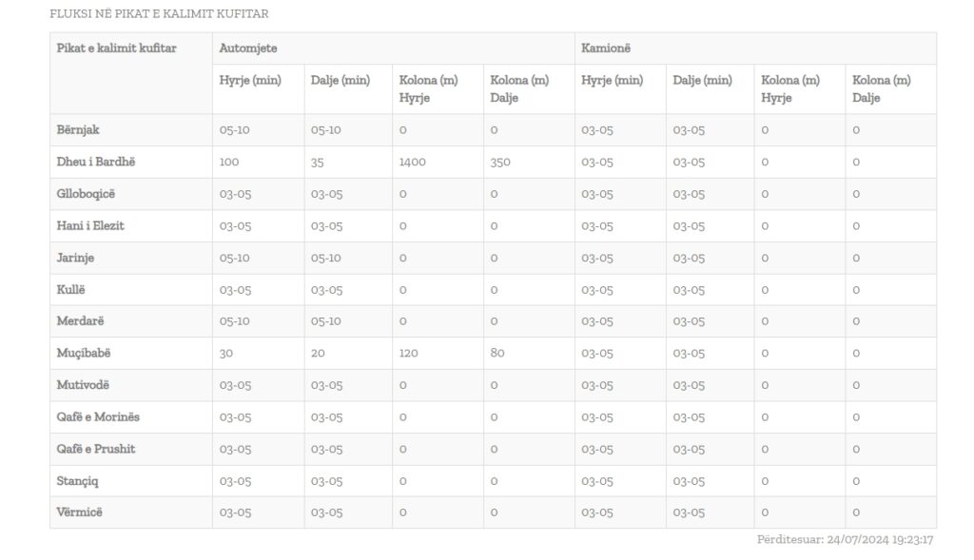Click the Pikat e kalimit kufitar header
The height and width of the screenshot is (560, 974).
tap(116, 48)
